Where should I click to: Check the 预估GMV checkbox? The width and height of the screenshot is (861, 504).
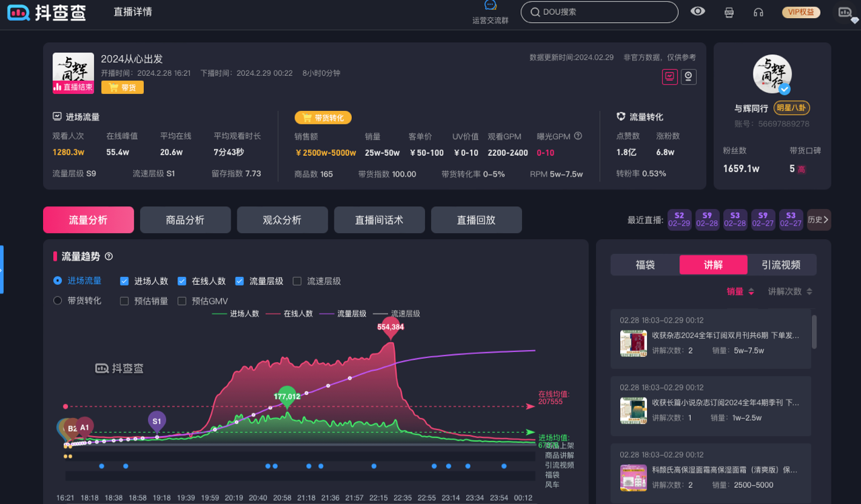coord(182,301)
